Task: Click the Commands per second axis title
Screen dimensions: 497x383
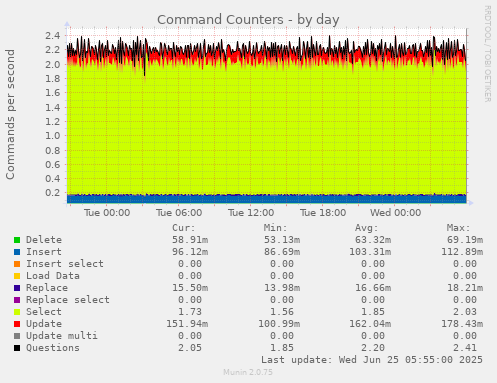Action: tap(10, 114)
